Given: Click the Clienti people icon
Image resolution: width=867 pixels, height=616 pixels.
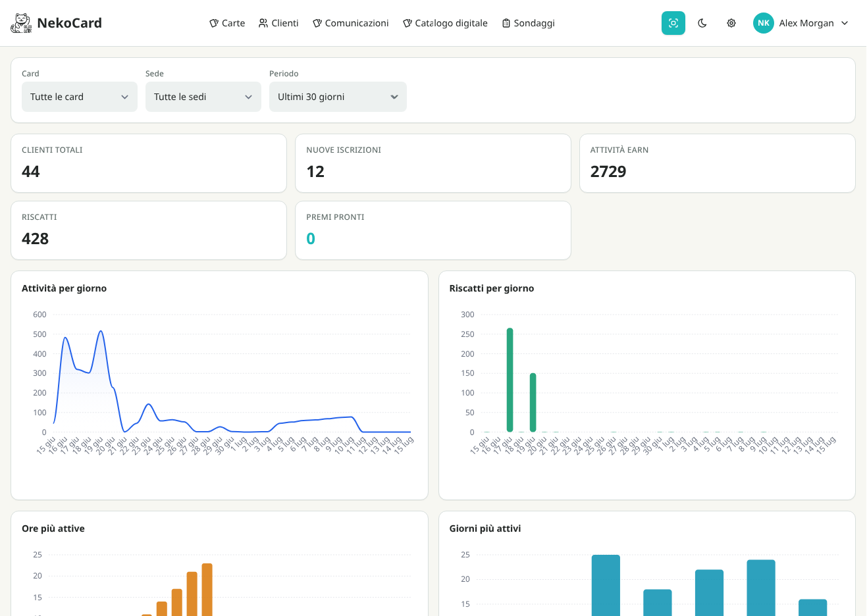Looking at the screenshot, I should 263,23.
